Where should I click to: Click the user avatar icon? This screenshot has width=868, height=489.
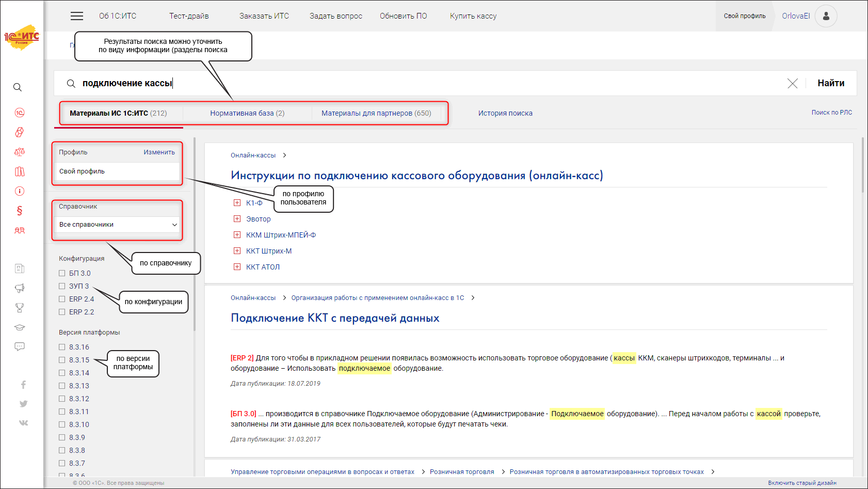pyautogui.click(x=826, y=16)
